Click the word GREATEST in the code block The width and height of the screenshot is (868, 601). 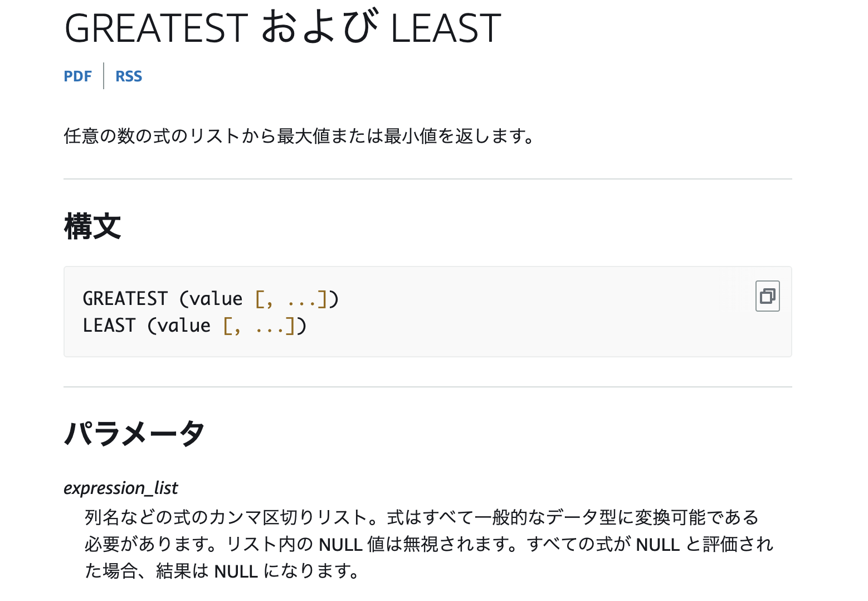[x=125, y=299]
